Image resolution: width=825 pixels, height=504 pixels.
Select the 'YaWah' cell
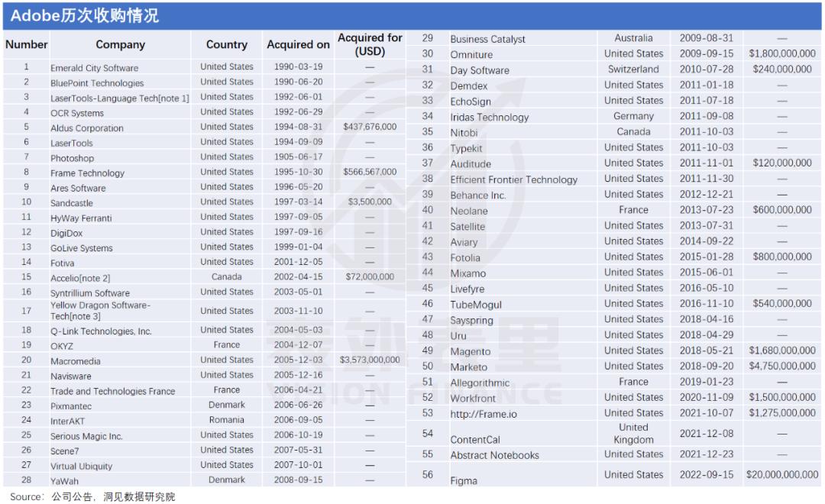point(64,481)
